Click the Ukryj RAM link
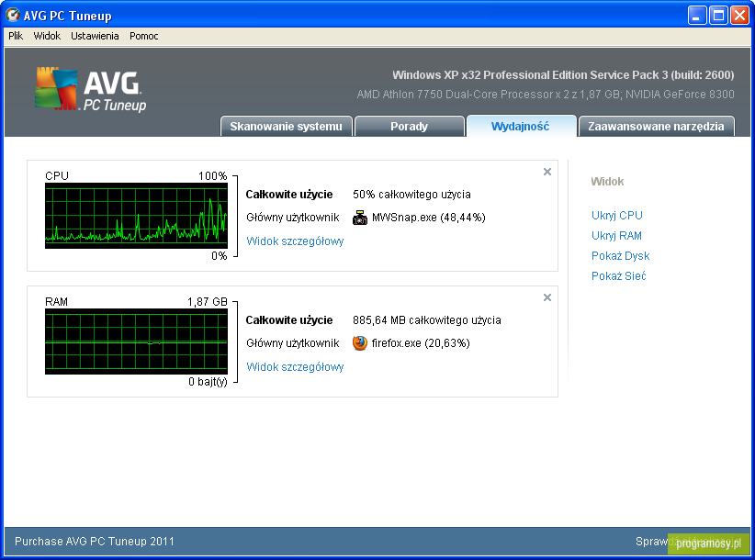The height and width of the screenshot is (560, 755). tap(616, 235)
